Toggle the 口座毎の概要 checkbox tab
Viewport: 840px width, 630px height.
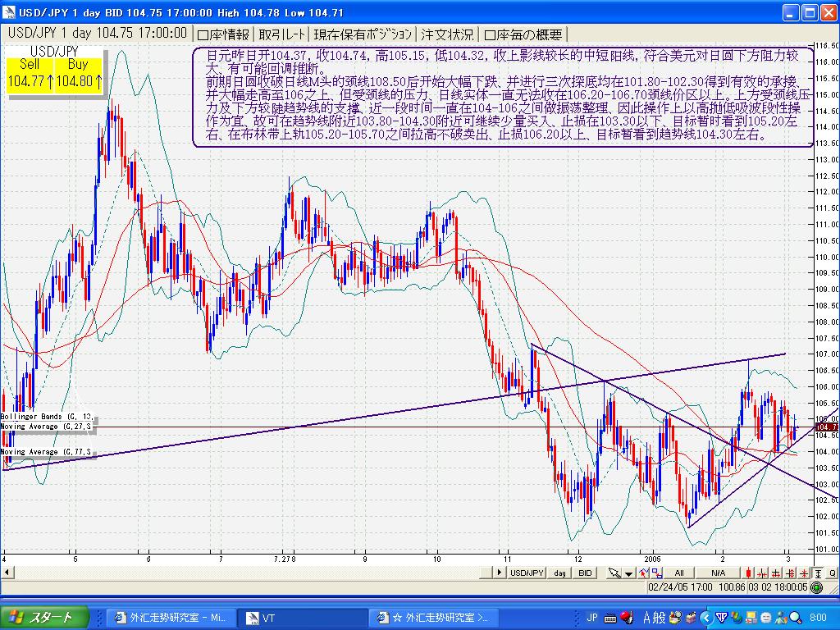[523, 34]
